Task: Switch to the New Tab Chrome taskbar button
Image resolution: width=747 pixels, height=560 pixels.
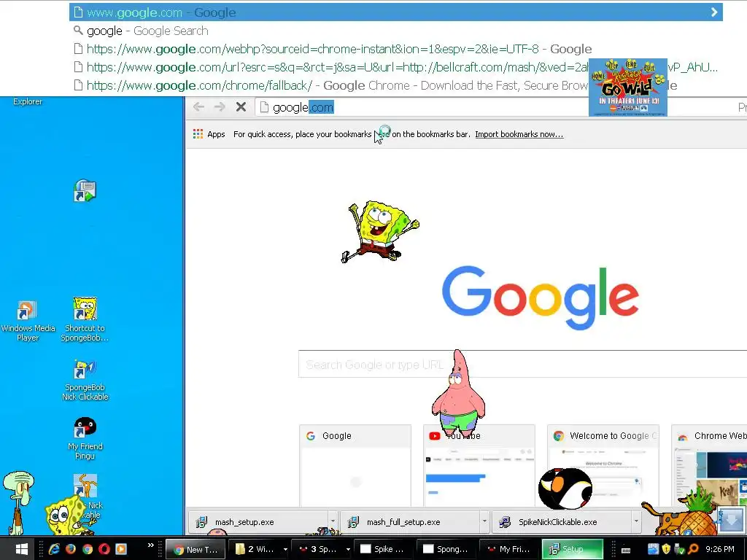Action: (x=196, y=550)
